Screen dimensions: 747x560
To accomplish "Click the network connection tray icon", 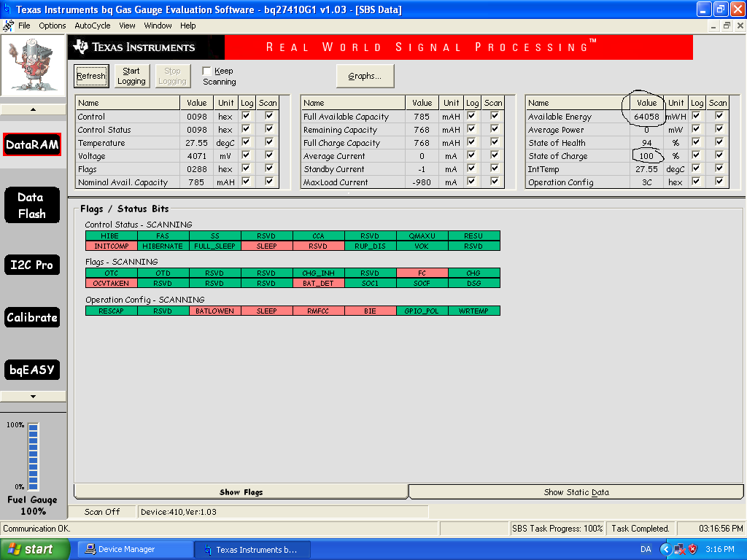I will click(x=679, y=549).
